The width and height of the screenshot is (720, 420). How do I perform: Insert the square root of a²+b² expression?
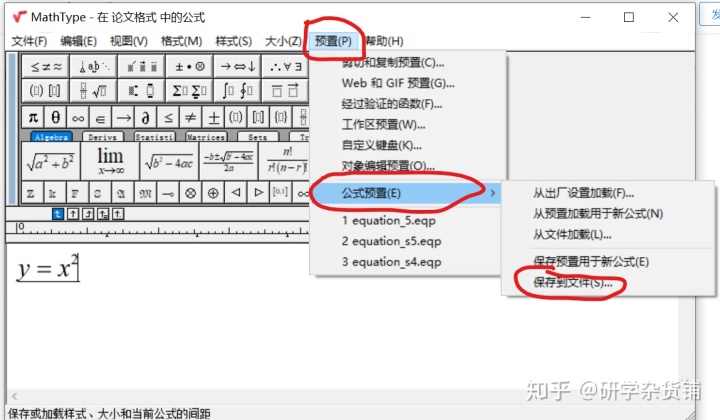51,161
